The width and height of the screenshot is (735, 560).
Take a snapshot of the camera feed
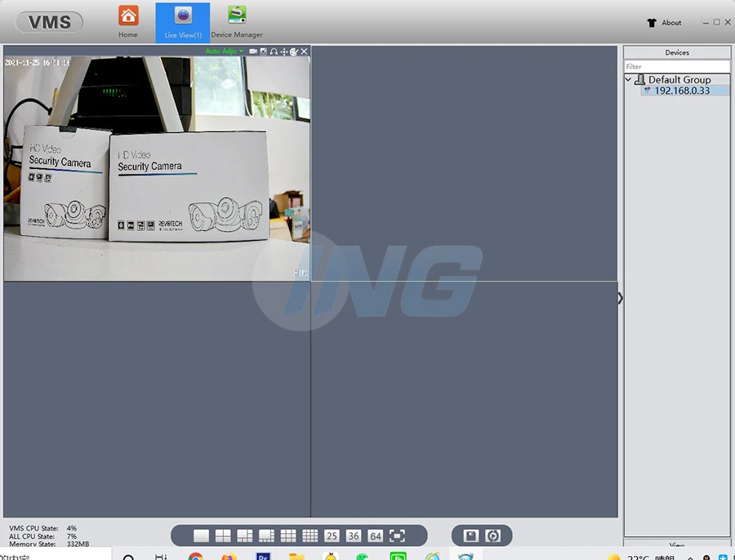pyautogui.click(x=263, y=51)
